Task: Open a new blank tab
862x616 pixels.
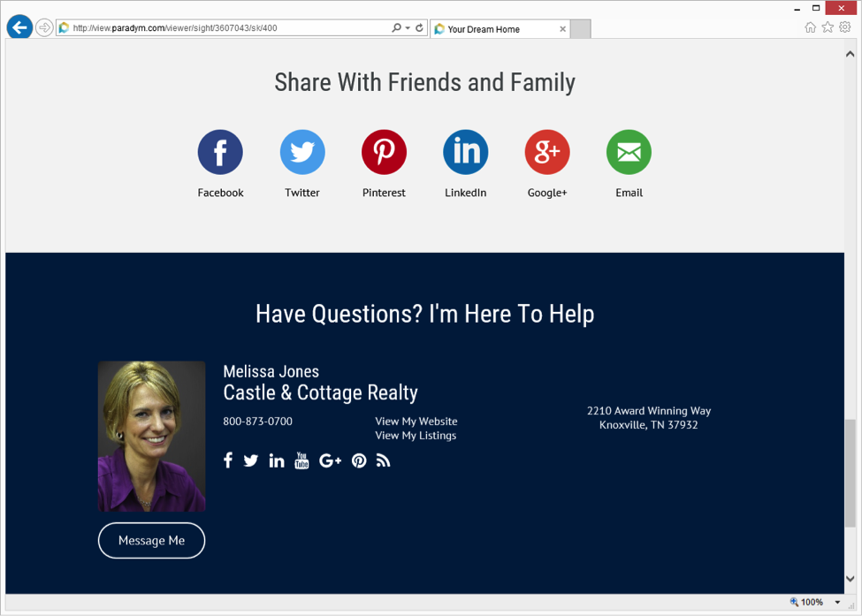Action: pyautogui.click(x=581, y=29)
